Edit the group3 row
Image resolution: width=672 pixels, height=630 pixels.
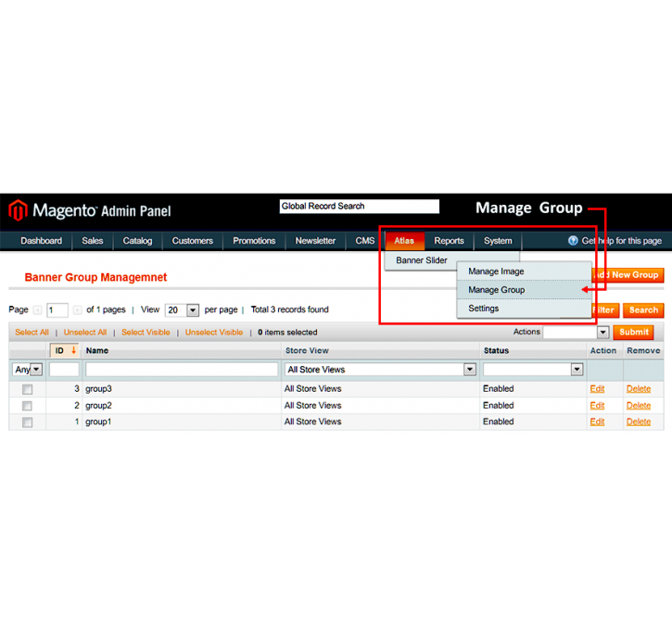[x=597, y=389]
